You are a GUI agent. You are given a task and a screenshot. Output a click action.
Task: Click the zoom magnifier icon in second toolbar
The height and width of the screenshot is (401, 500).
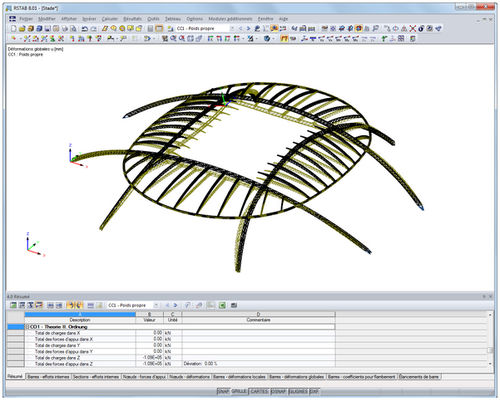(x=173, y=39)
